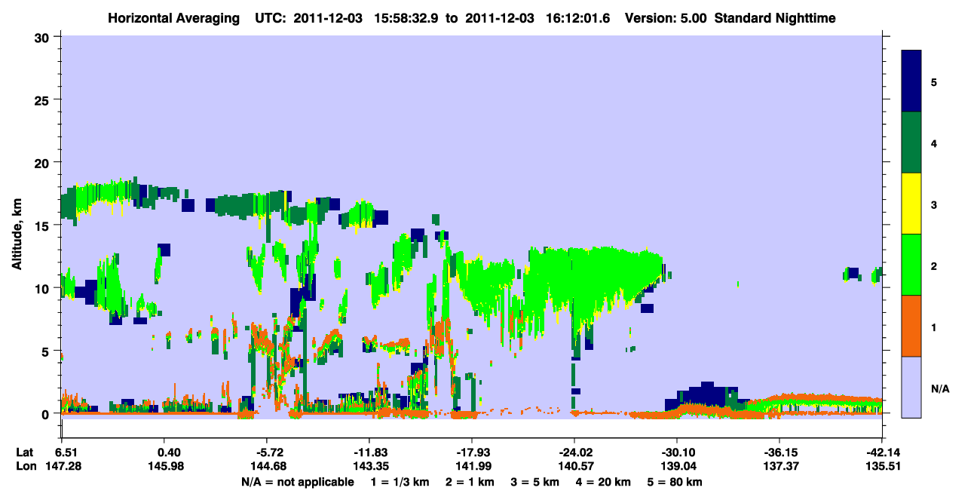Click longitude value '139.04'
Screen dimensions: 980x503
680,467
